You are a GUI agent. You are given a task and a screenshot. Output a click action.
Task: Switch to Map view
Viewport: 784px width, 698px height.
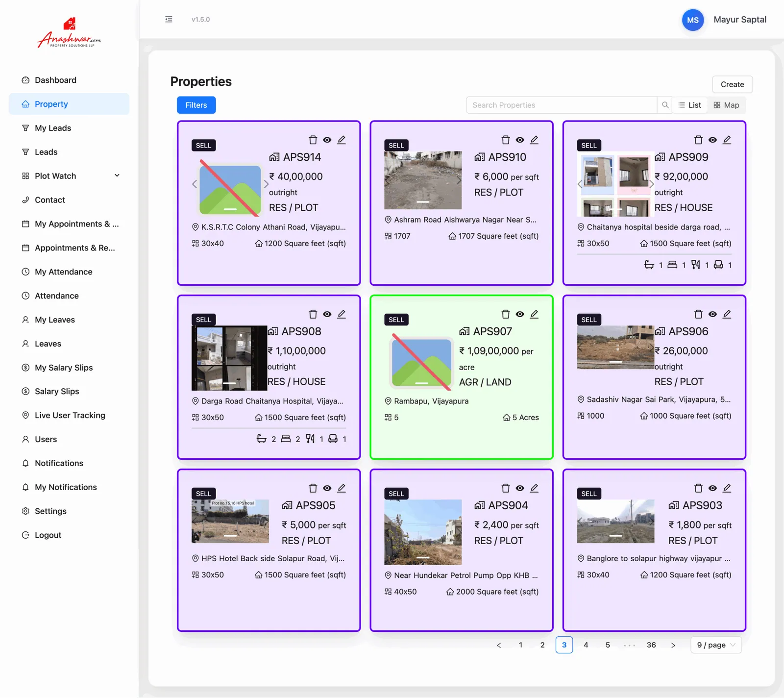[726, 105]
